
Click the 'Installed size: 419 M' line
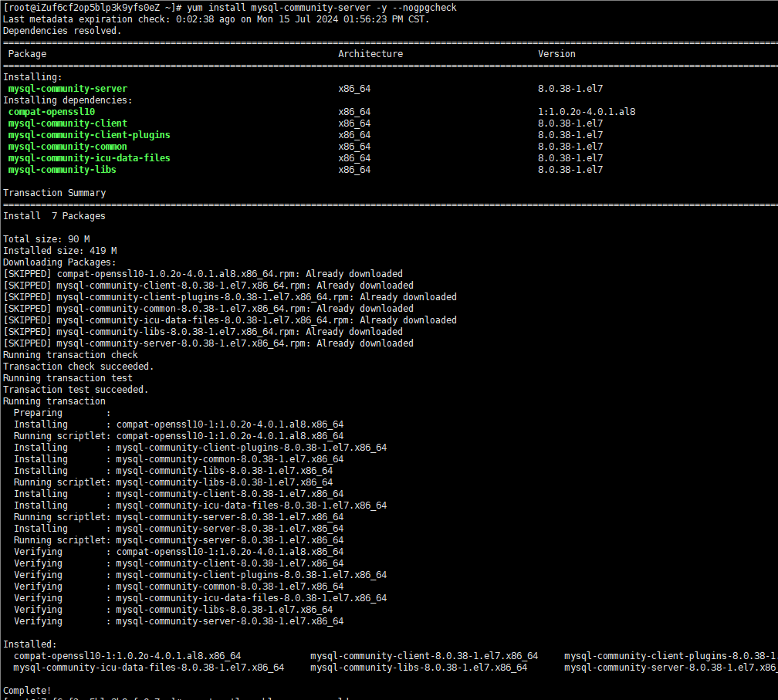pos(60,251)
